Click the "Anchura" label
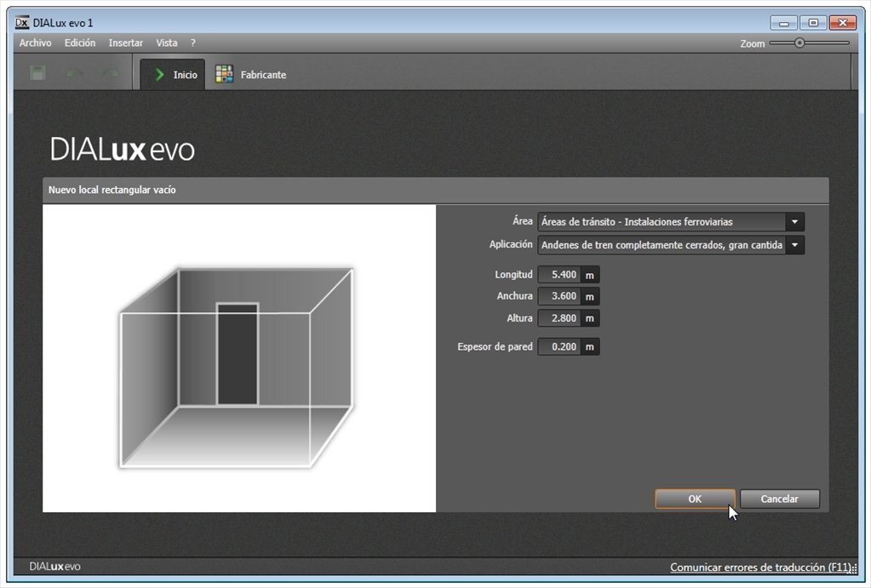This screenshot has width=871, height=588. [x=514, y=296]
